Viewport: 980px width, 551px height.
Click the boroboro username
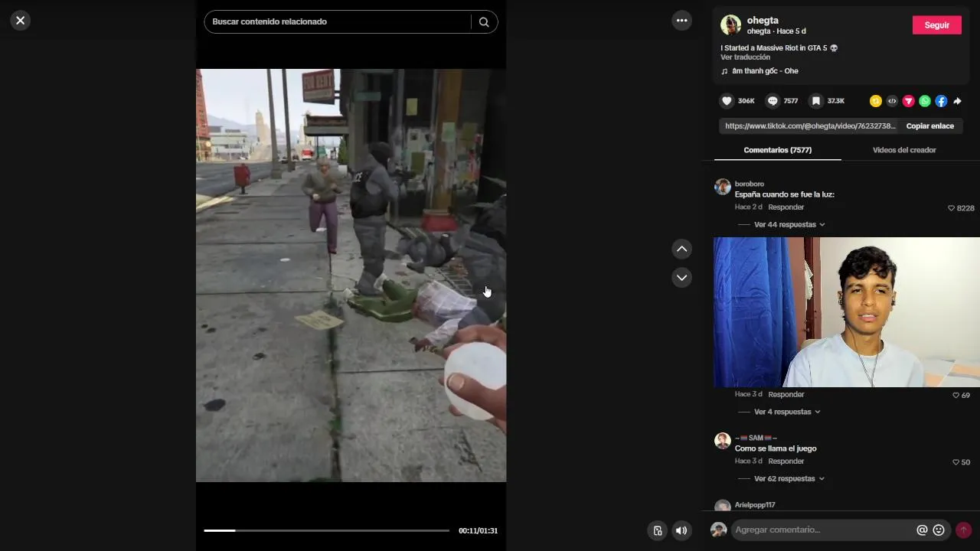(750, 184)
